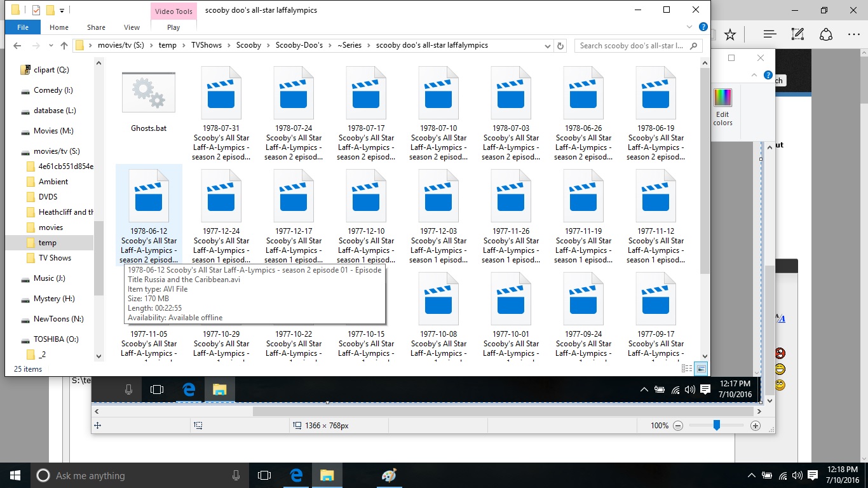
Task: Click the Scooby-Doo's breadcrumb segment
Action: (299, 45)
